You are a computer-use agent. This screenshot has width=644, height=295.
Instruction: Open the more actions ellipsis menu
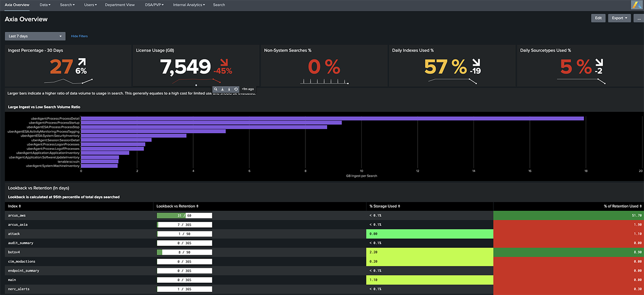point(638,18)
